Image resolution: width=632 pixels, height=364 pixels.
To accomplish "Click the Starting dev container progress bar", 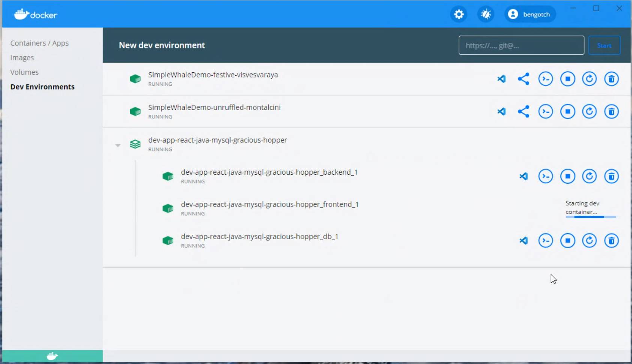I will tap(590, 217).
